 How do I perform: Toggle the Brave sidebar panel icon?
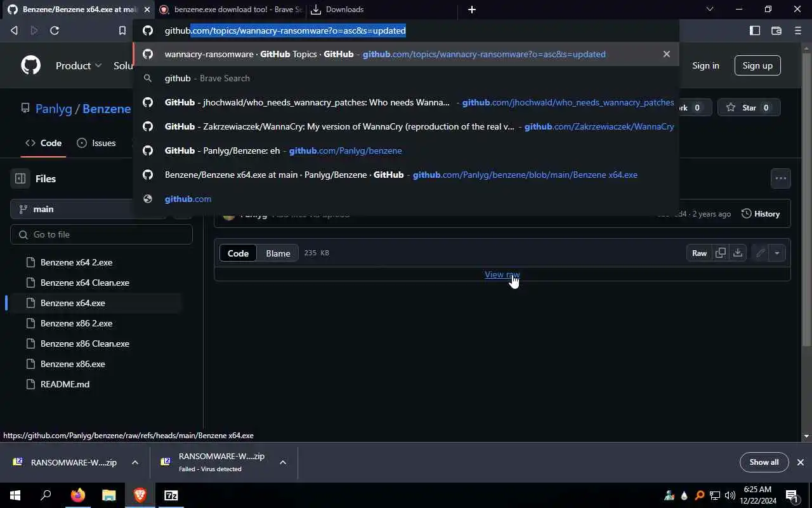pyautogui.click(x=755, y=30)
